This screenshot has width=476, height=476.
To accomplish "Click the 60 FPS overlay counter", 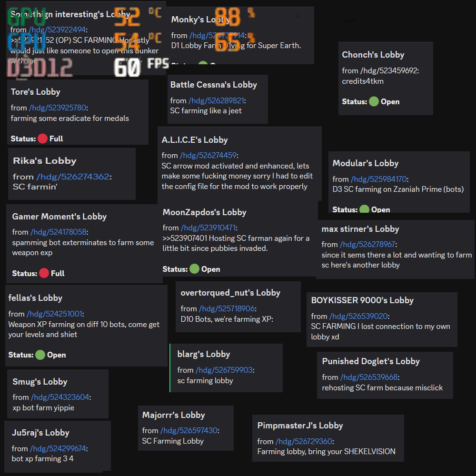I will 141,67.
